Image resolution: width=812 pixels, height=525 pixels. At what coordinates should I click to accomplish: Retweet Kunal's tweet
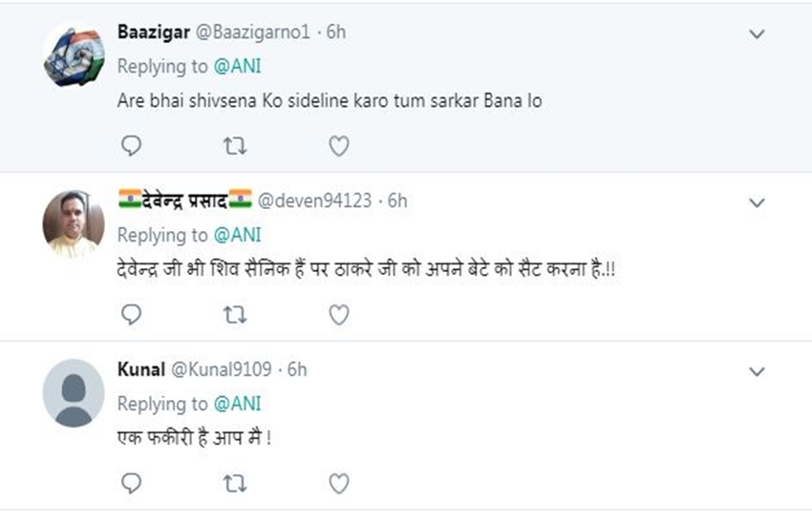click(234, 483)
